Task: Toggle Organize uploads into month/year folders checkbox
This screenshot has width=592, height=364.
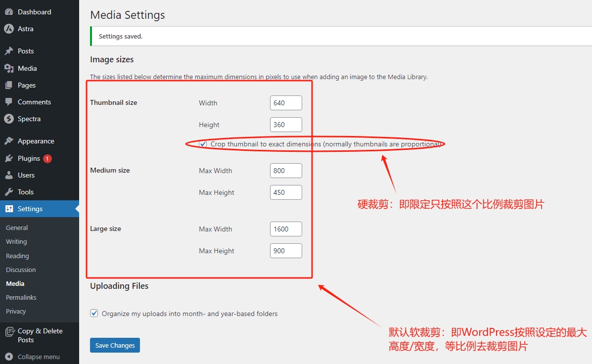Action: pos(94,314)
